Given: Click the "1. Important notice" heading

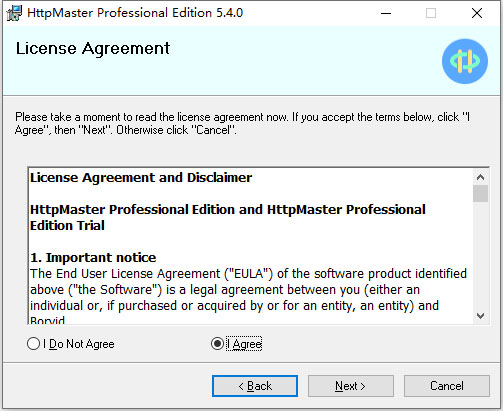Looking at the screenshot, I should pos(93,257).
